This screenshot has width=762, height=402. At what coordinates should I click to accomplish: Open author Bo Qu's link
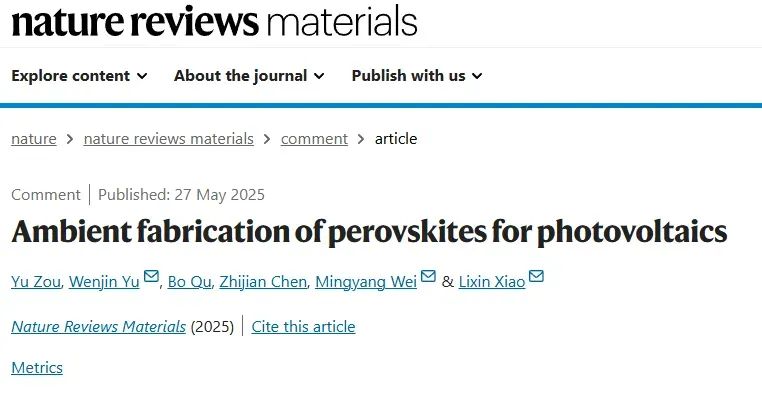point(190,281)
